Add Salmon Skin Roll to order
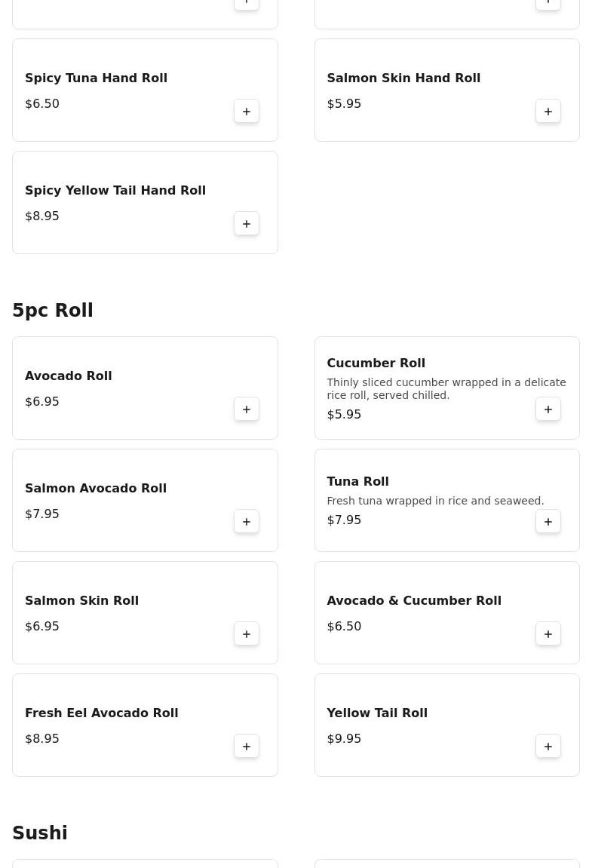592x868 pixels. (247, 634)
